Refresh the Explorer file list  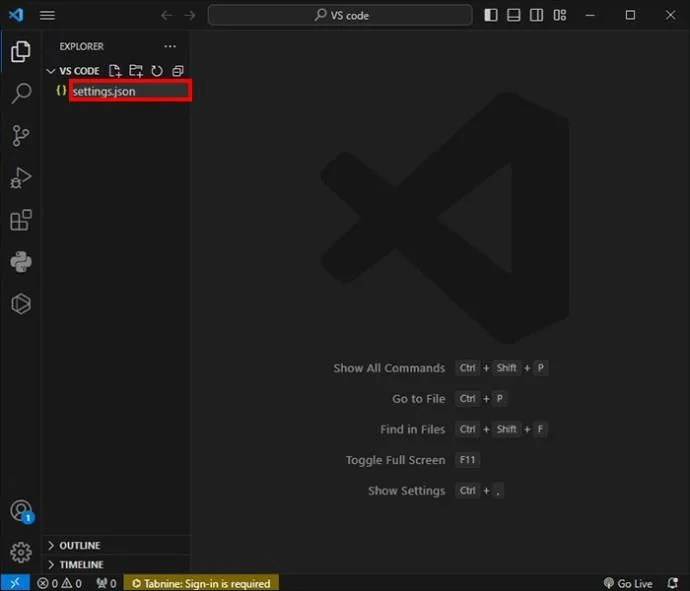pyautogui.click(x=157, y=71)
